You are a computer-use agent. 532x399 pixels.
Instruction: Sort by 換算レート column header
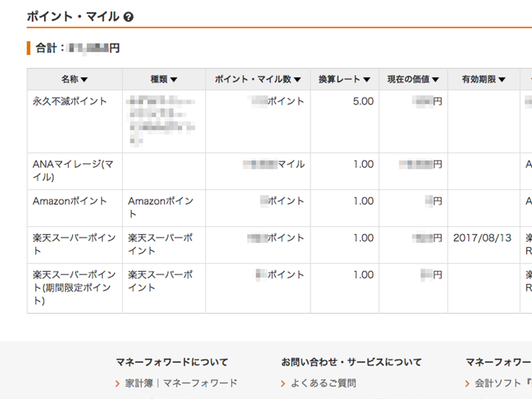pyautogui.click(x=344, y=79)
